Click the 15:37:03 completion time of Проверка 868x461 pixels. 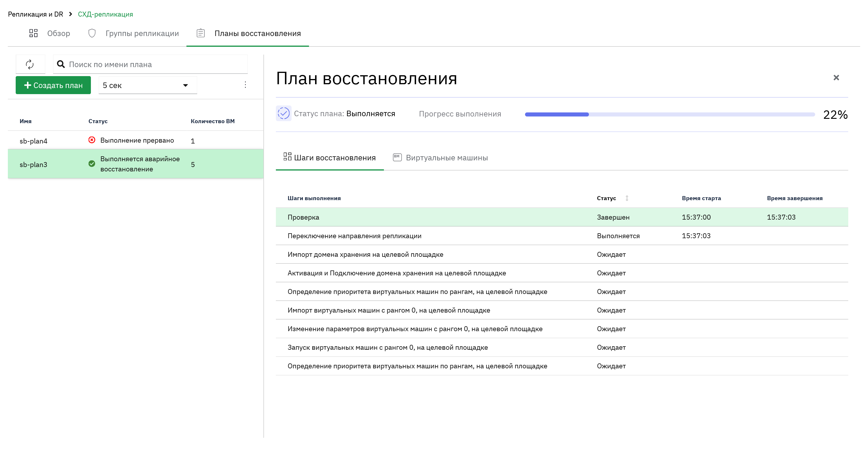coord(781,217)
